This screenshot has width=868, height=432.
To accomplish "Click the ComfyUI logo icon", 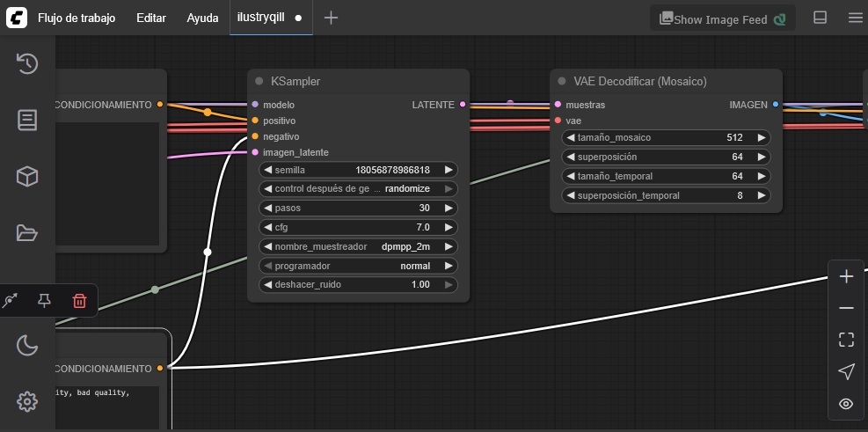I will 16,18.
